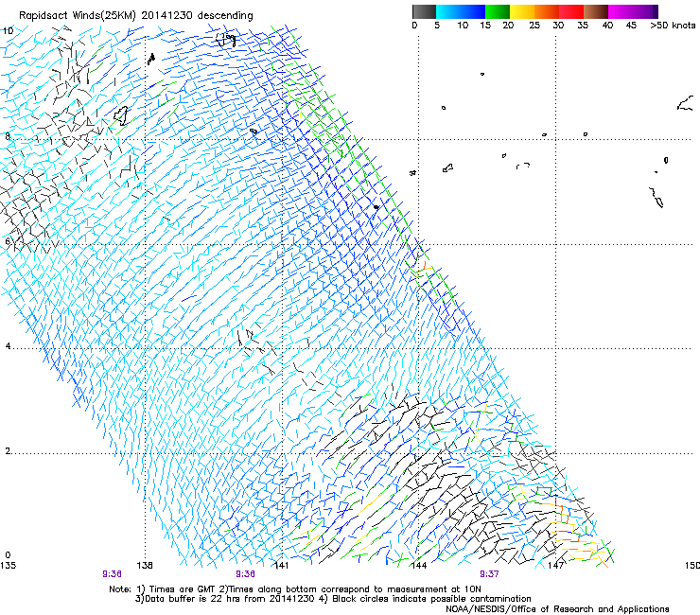
Task: Click the green 15–20 knots legend swatch
Action: point(498,11)
